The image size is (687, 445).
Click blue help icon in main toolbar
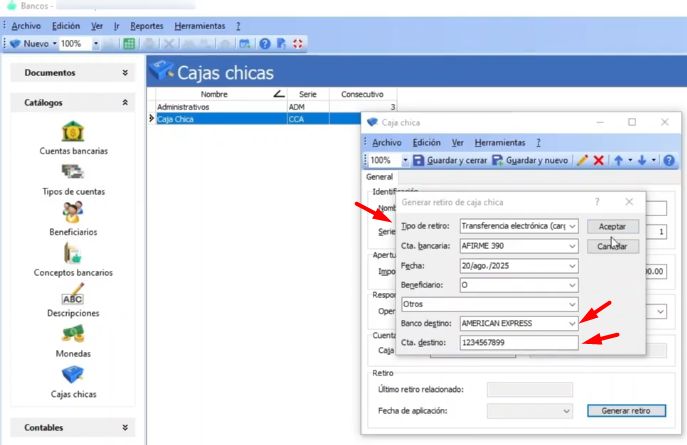coord(265,44)
